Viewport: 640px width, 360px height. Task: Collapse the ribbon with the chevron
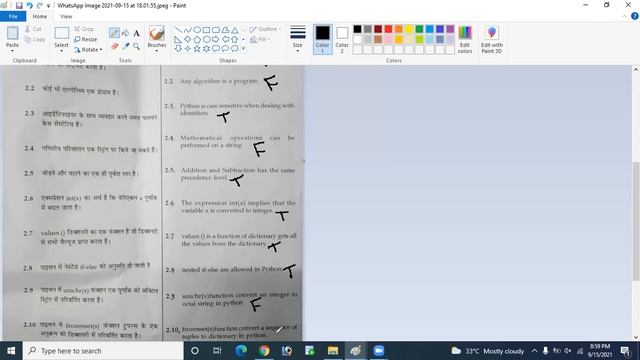[x=624, y=16]
